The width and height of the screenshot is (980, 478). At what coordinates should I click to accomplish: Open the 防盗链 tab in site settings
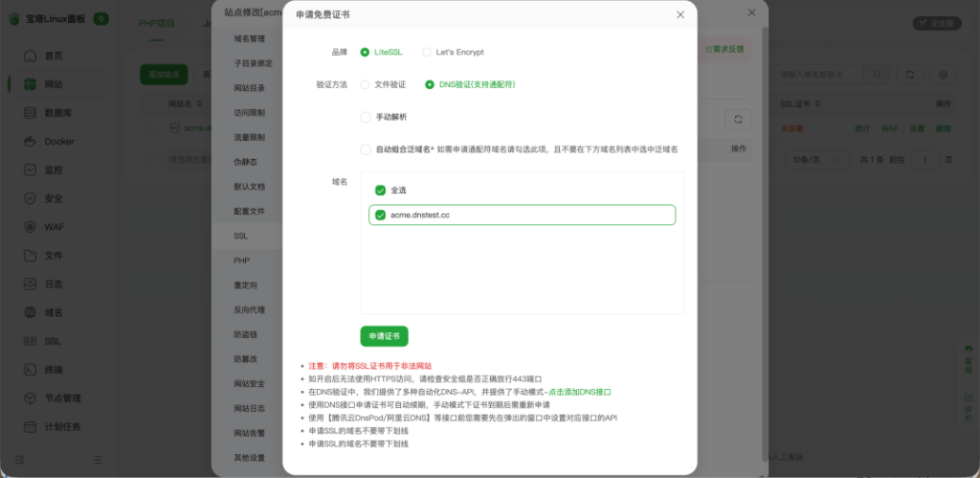click(x=246, y=334)
